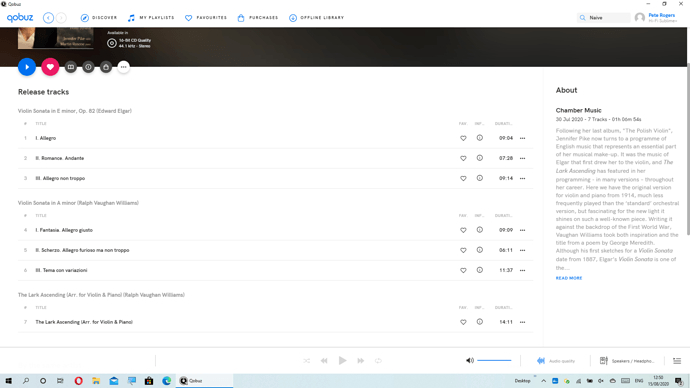Click the album cover thumbnail
This screenshot has height=388, width=690.
click(x=55, y=38)
